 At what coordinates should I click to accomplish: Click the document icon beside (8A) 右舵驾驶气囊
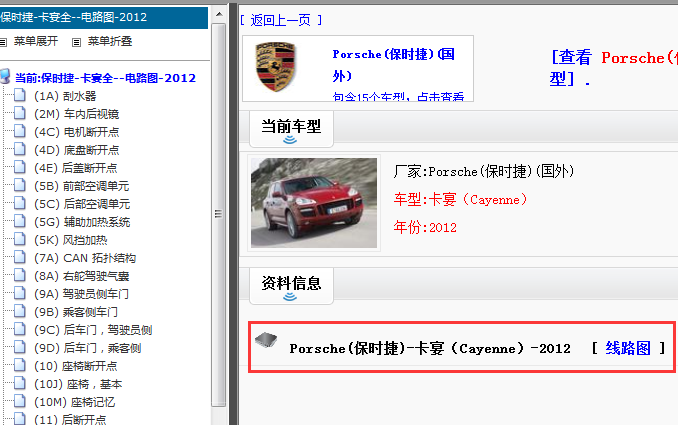[x=19, y=275]
